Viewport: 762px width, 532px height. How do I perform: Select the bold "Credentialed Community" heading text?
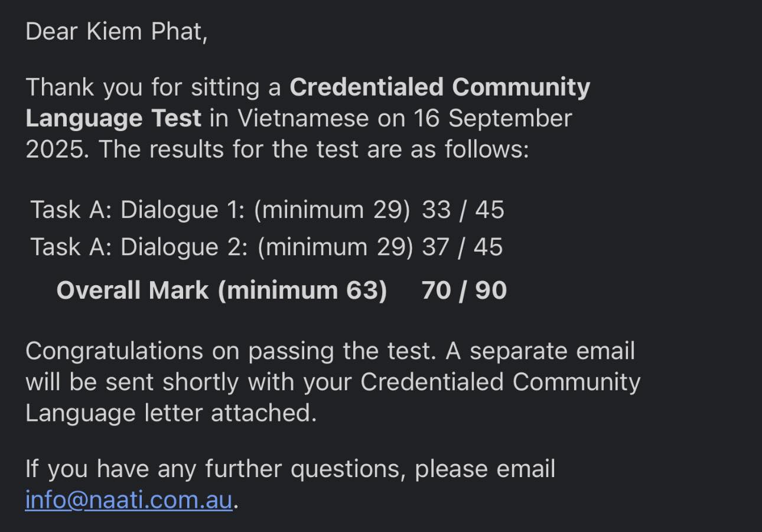coord(439,87)
